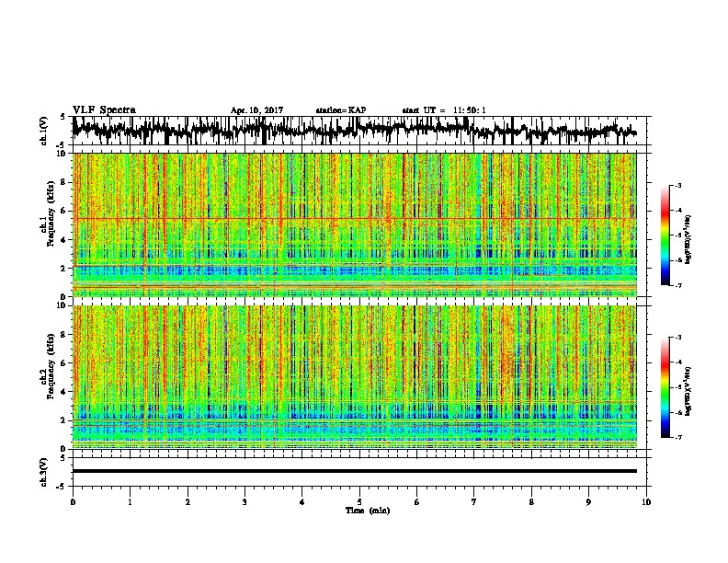
Task: Click the flat black ch.3 voltage trace
Action: [355, 471]
